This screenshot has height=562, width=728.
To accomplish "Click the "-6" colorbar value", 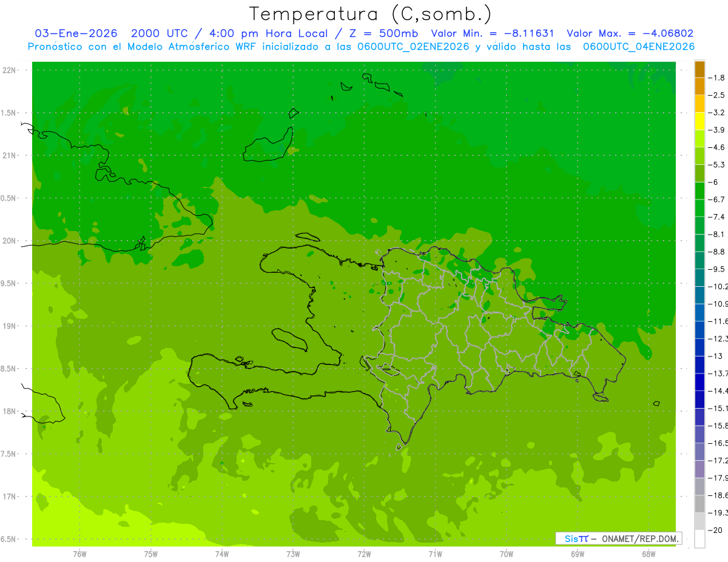I will click(714, 182).
